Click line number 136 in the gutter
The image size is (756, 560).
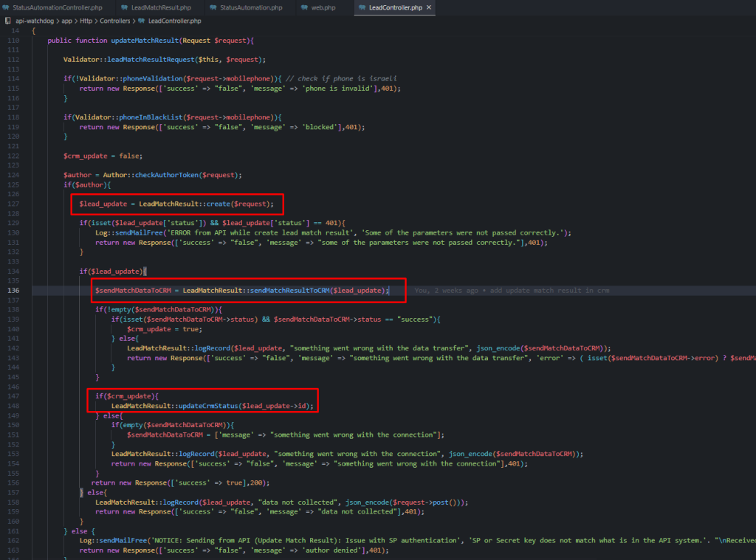[13, 291]
